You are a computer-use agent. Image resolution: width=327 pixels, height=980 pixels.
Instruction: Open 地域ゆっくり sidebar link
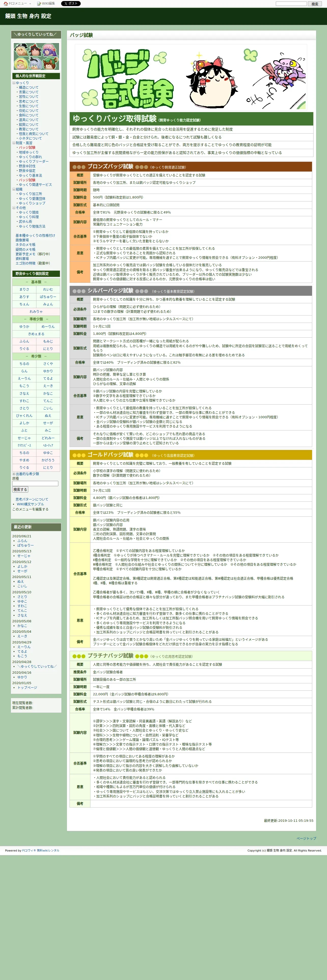[x=29, y=152]
